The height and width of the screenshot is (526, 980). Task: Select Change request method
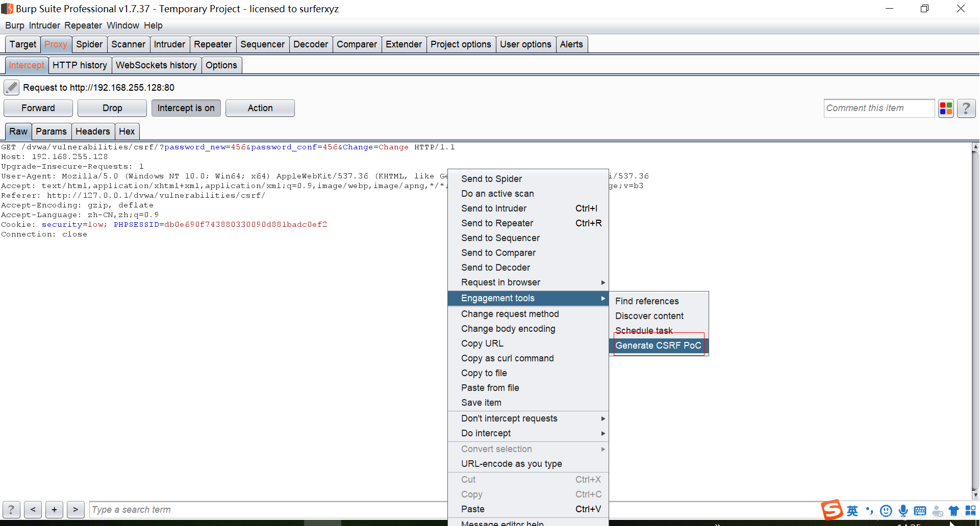click(x=528, y=314)
